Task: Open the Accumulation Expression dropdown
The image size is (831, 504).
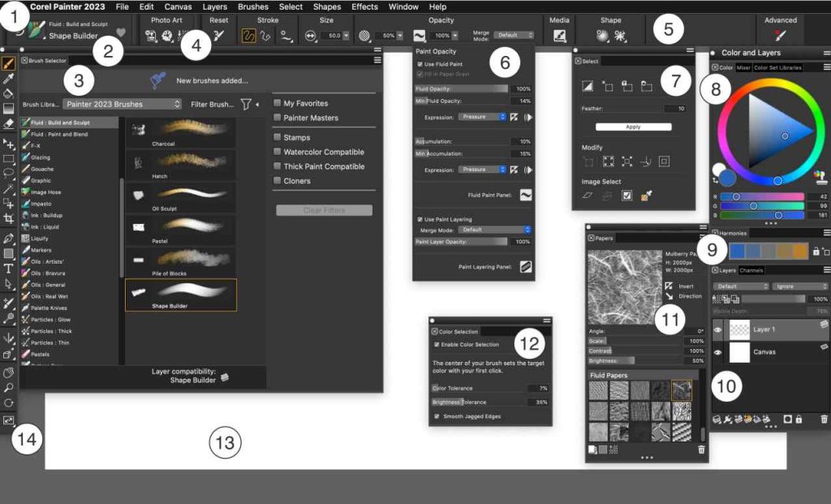Action: click(x=482, y=170)
